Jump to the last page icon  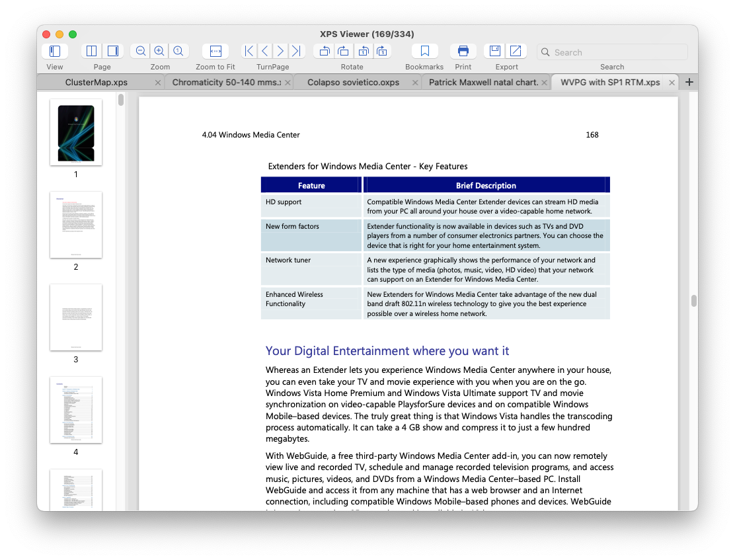296,51
